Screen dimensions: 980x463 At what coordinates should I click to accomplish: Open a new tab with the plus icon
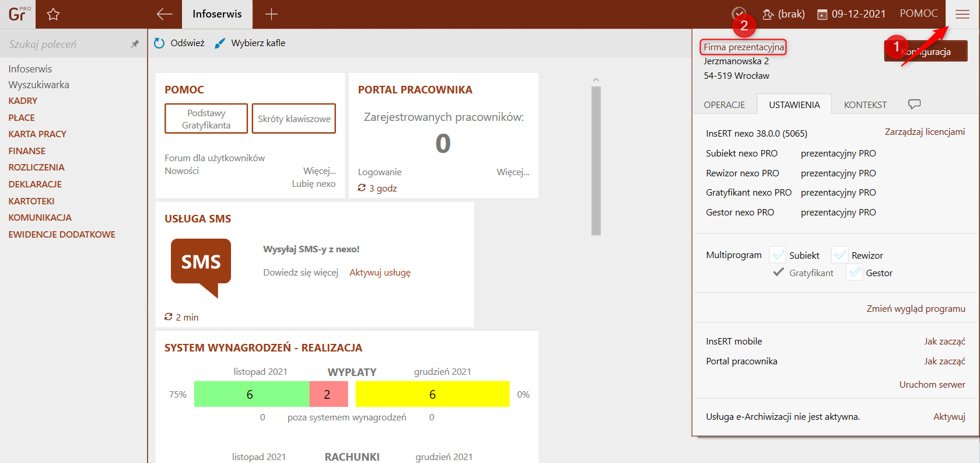271,14
